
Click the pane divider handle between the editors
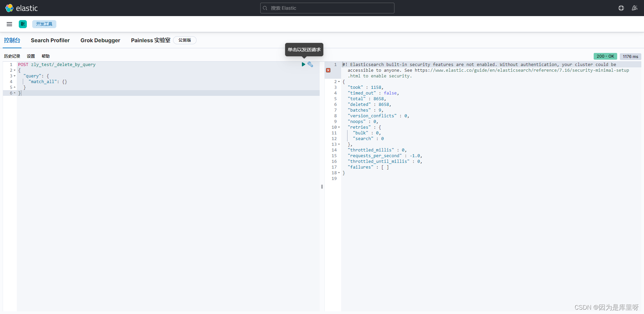coord(322,187)
